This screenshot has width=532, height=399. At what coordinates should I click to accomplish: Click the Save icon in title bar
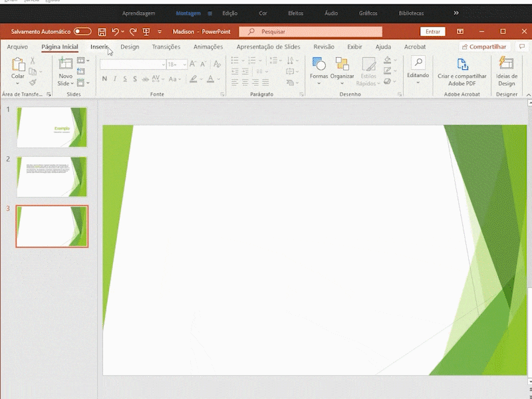click(102, 32)
